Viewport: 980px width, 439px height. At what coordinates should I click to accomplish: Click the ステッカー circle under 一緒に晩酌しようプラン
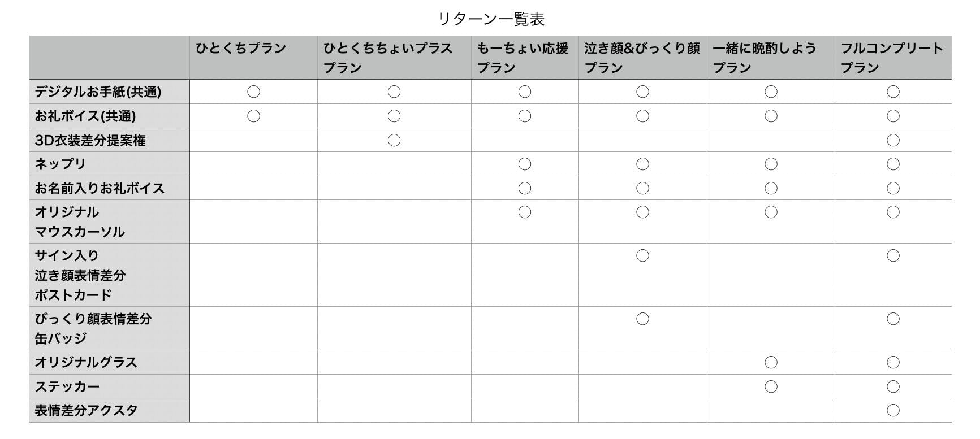tap(771, 386)
